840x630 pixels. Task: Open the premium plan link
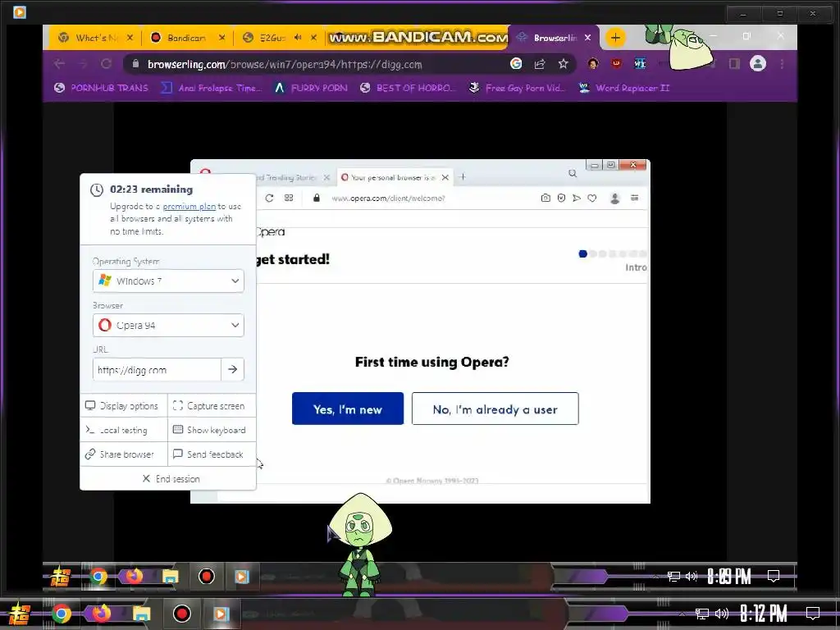click(x=189, y=206)
